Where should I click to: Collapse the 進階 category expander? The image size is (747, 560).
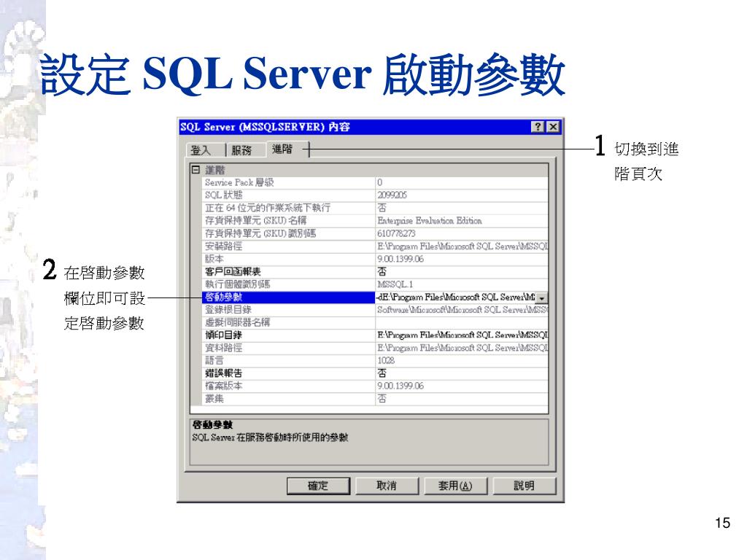pyautogui.click(x=196, y=169)
